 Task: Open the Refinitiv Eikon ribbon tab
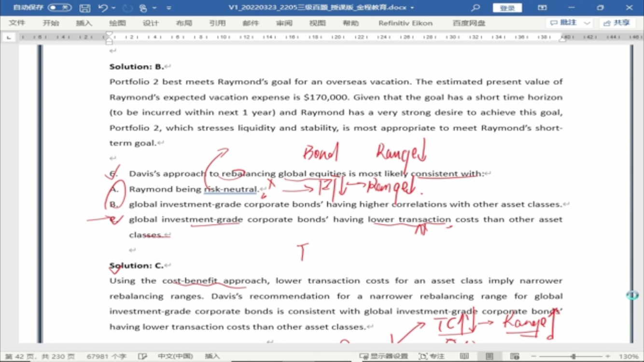click(406, 23)
